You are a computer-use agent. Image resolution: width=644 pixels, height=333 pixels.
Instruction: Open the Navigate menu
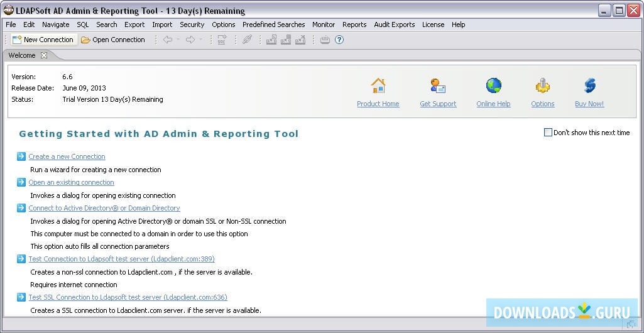56,25
